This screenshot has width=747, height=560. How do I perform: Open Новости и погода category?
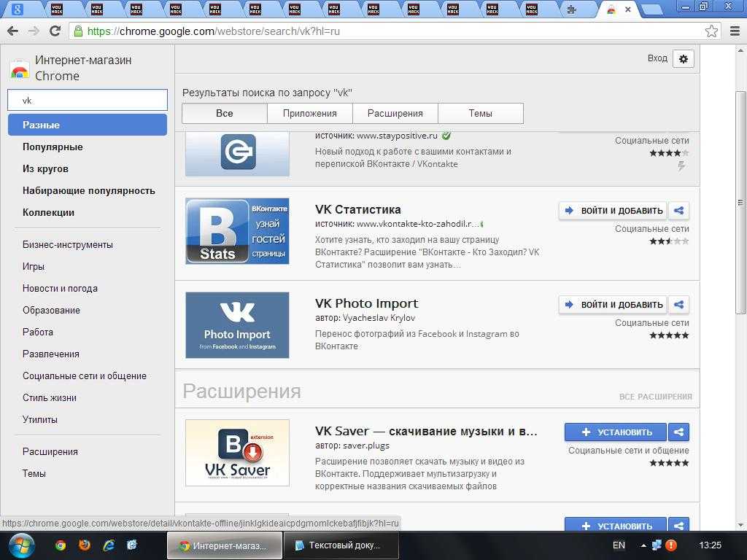[x=60, y=288]
